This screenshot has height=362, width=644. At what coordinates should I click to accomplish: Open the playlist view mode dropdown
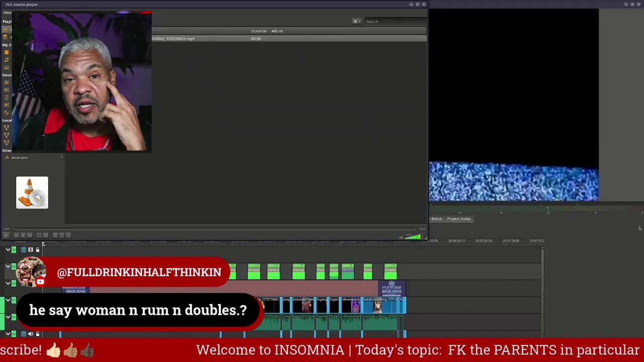pyautogui.click(x=357, y=21)
